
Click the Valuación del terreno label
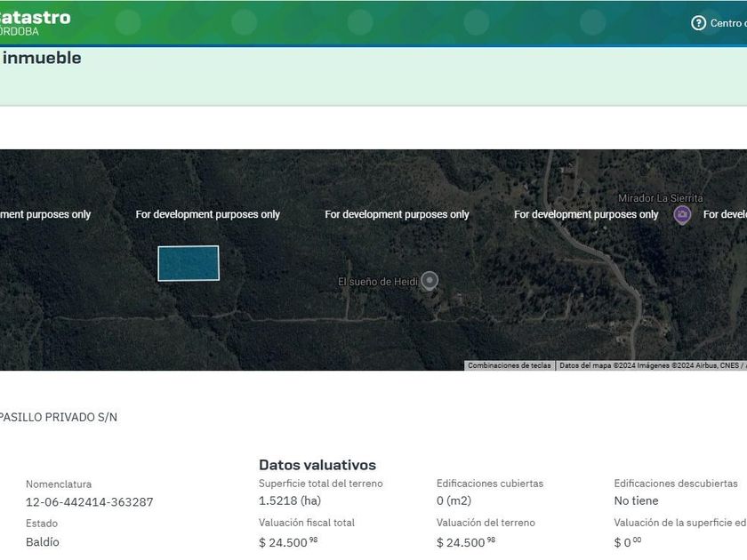(x=486, y=523)
